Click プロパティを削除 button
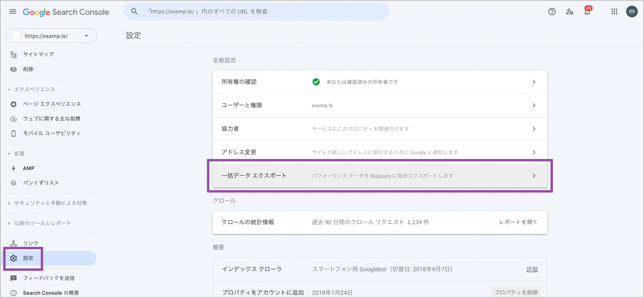 pos(516,292)
